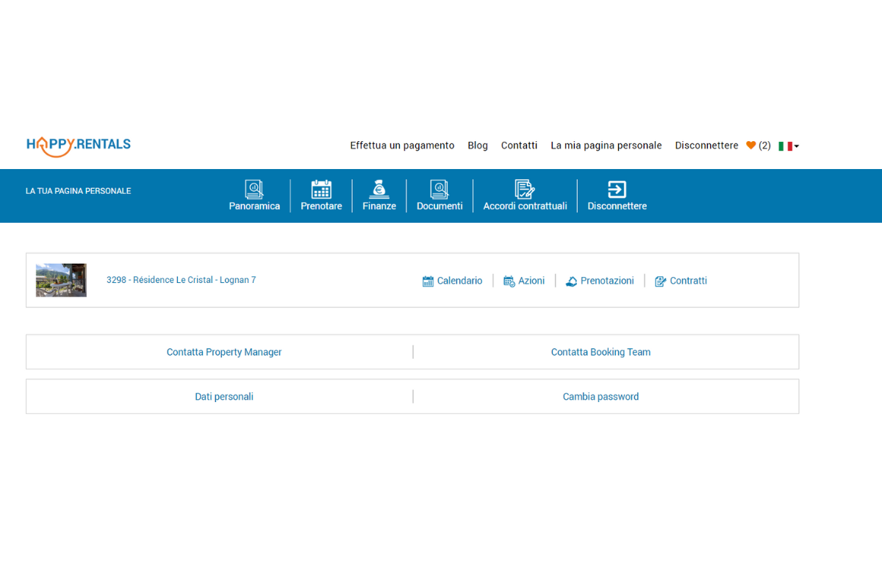Click the Cambia password link
Image resolution: width=882 pixels, height=588 pixels.
pyautogui.click(x=600, y=396)
